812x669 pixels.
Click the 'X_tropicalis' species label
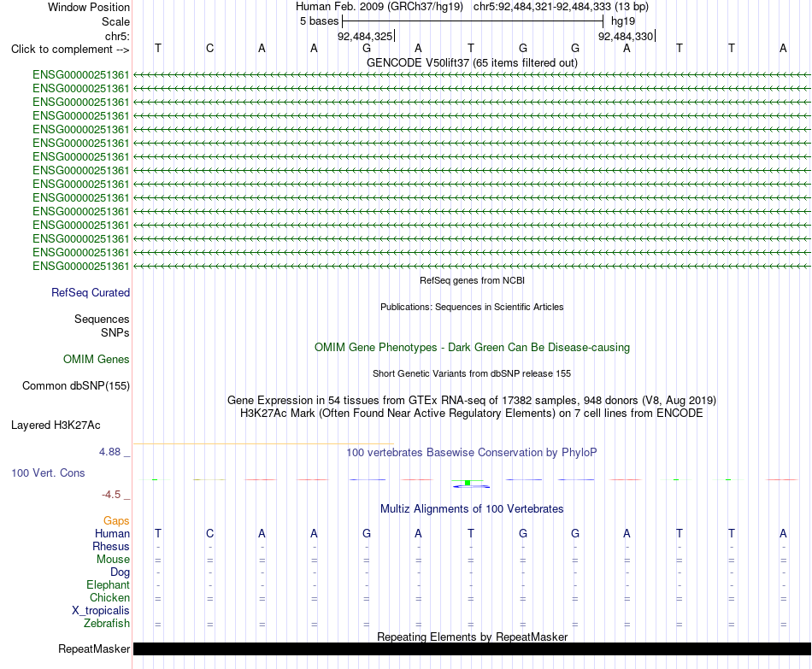point(101,611)
